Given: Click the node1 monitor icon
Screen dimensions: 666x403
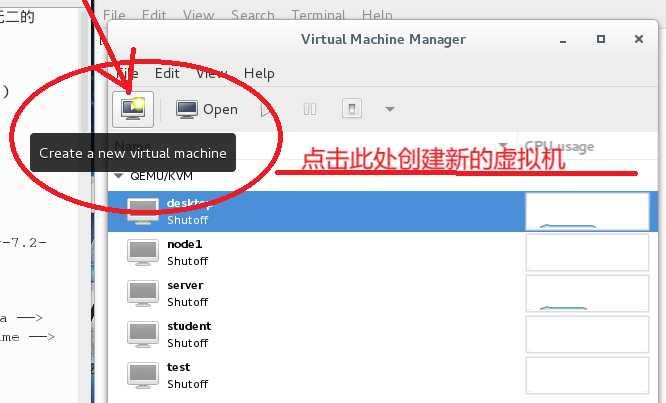Looking at the screenshot, I should pyautogui.click(x=143, y=252).
